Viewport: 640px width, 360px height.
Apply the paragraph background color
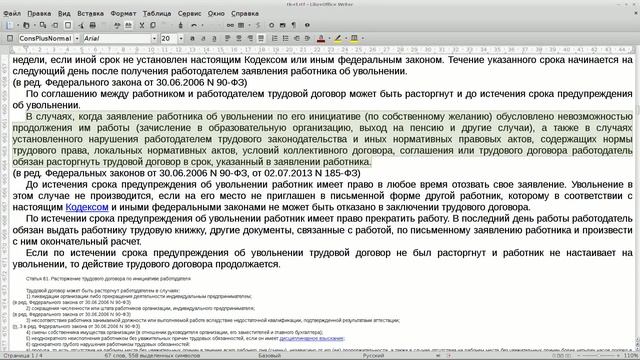click(355, 38)
